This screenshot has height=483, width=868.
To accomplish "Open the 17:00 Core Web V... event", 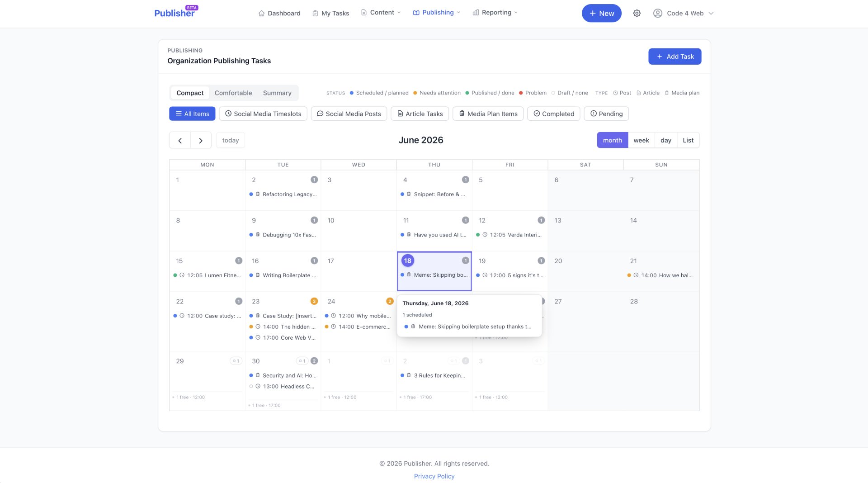I will pyautogui.click(x=283, y=338).
